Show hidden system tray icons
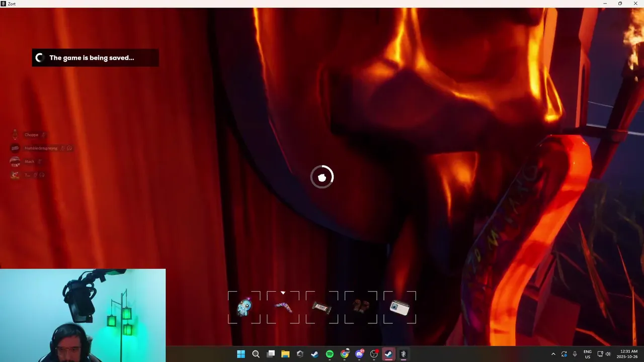 [x=553, y=354]
